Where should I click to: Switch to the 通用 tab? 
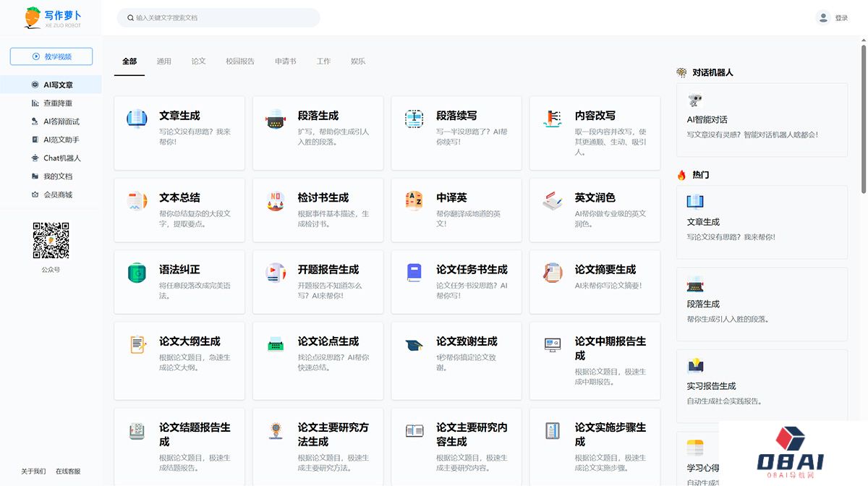(x=164, y=61)
